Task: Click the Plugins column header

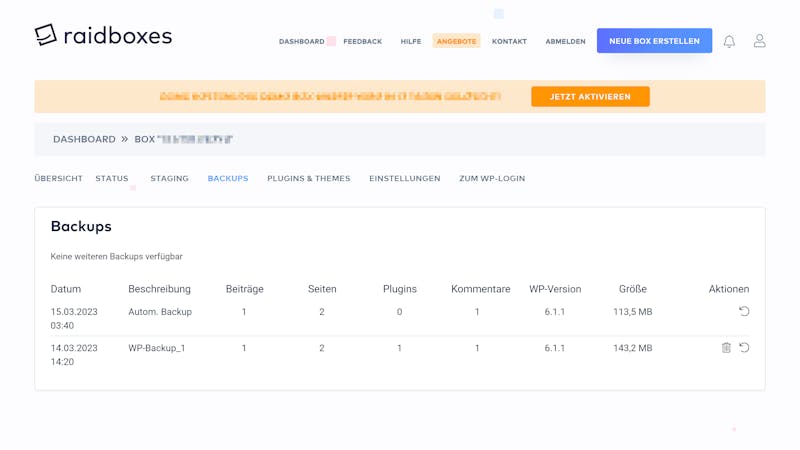Action: [x=399, y=289]
